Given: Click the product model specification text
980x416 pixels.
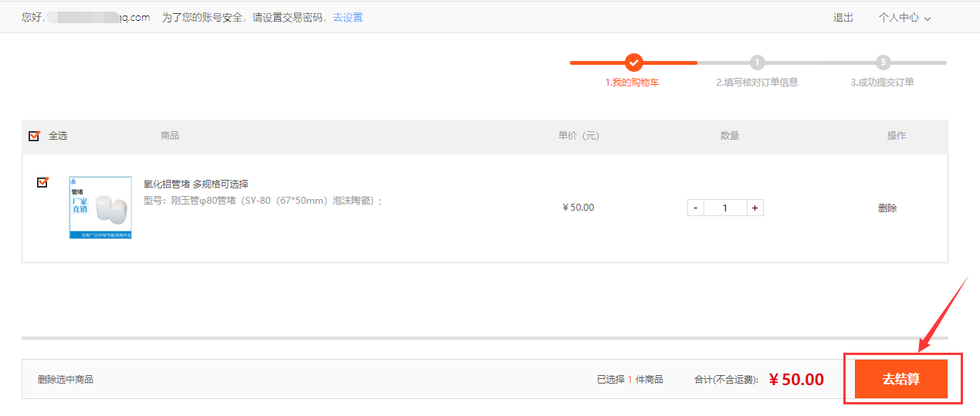Looking at the screenshot, I should (263, 201).
